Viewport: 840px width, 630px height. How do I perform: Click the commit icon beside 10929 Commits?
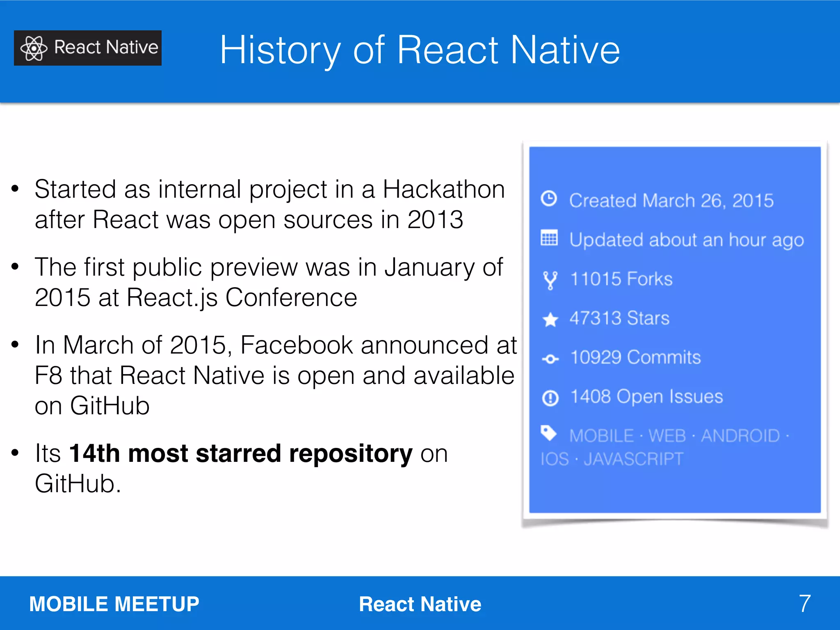[550, 359]
